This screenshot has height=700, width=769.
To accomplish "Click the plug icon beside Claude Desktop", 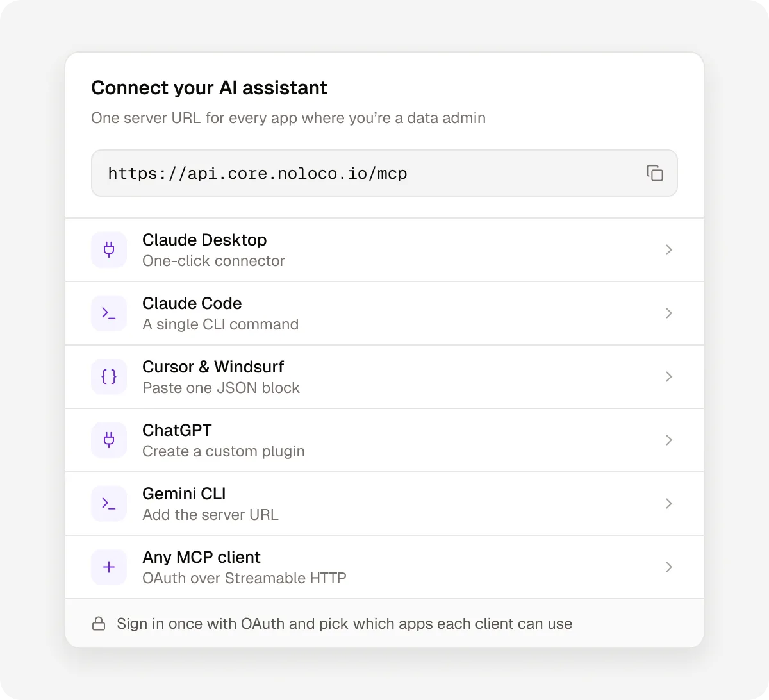I will point(109,250).
